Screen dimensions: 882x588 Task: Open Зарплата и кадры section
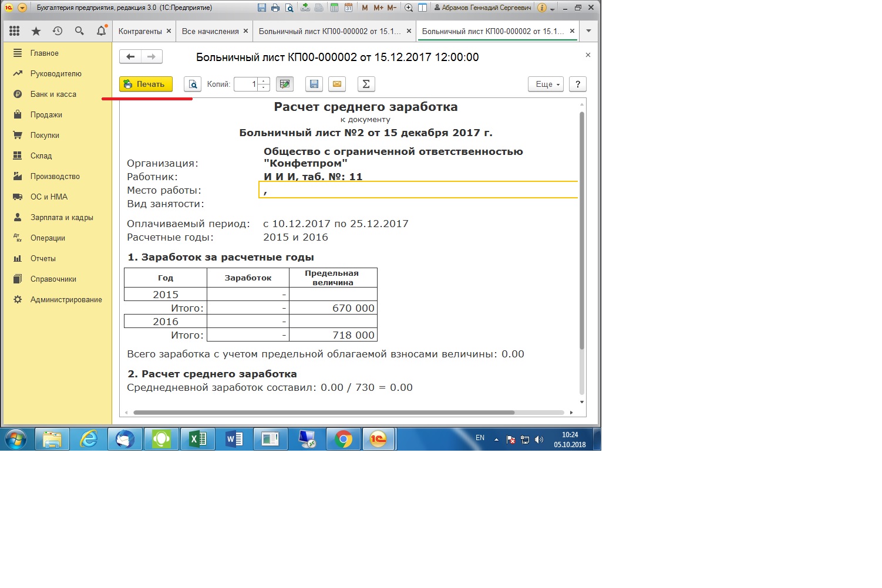coord(62,217)
